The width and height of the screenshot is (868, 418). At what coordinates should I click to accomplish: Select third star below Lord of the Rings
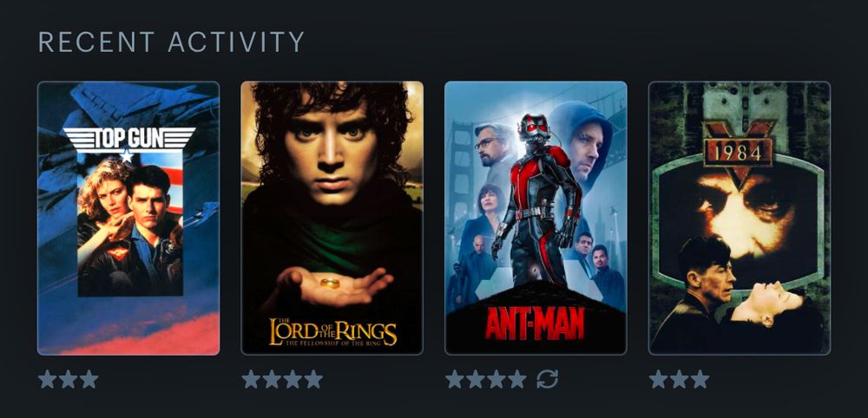(293, 379)
